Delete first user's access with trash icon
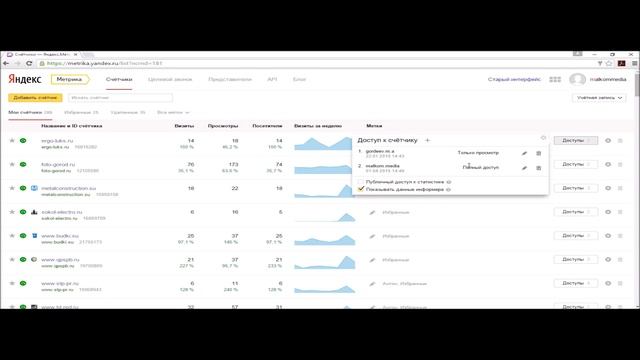This screenshot has width=640, height=360. tap(538, 153)
